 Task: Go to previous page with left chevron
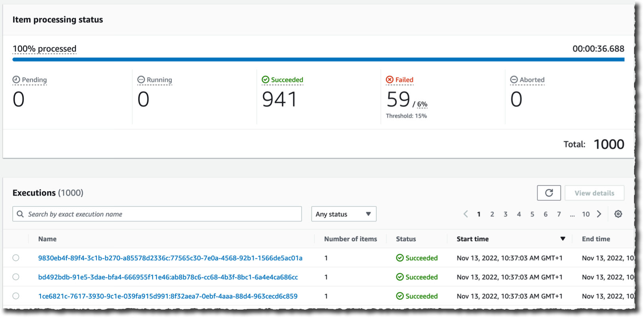[466, 214]
